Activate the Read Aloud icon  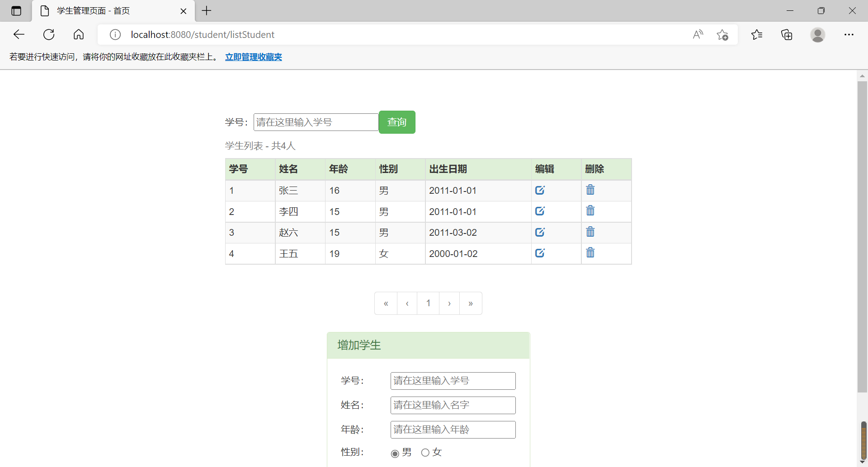[698, 34]
